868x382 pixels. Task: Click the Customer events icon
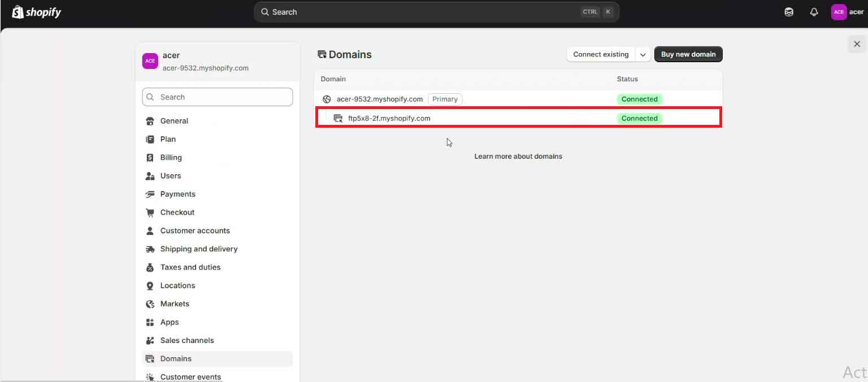150,377
